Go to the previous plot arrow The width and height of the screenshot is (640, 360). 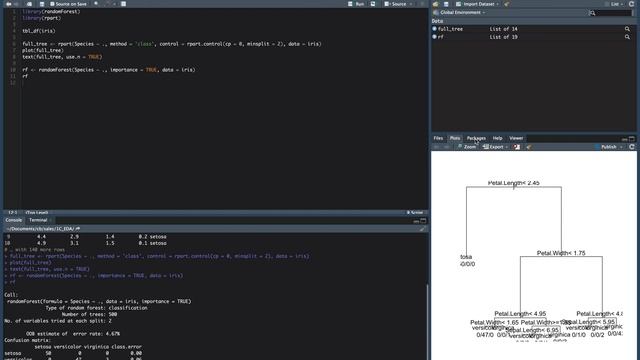coord(436,147)
